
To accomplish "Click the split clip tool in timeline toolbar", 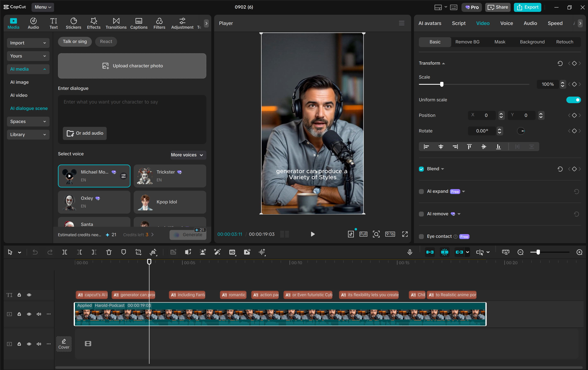I will point(64,252).
